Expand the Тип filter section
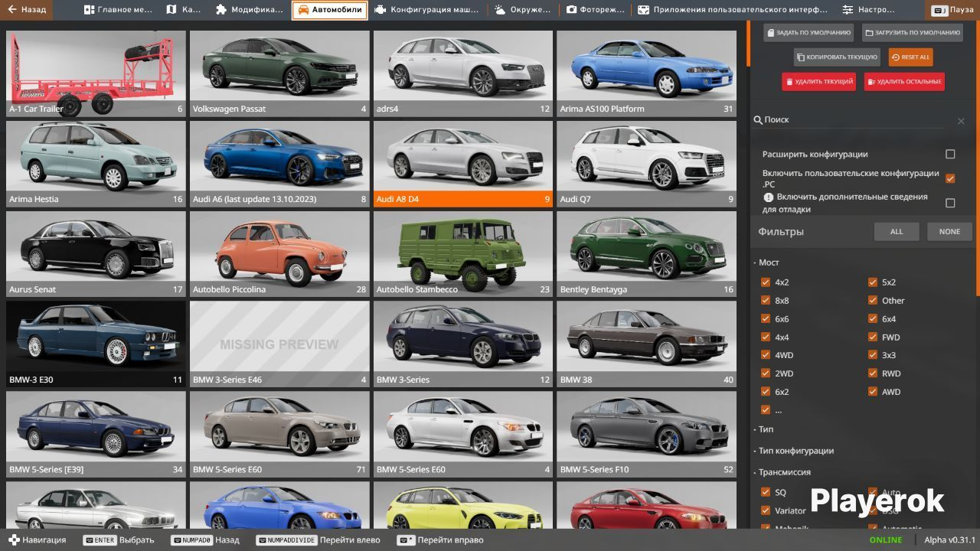 (x=764, y=429)
